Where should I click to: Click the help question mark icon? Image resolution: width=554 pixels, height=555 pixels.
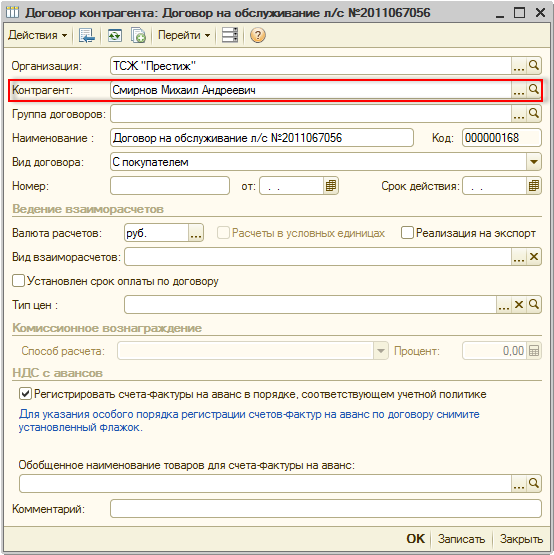(257, 35)
